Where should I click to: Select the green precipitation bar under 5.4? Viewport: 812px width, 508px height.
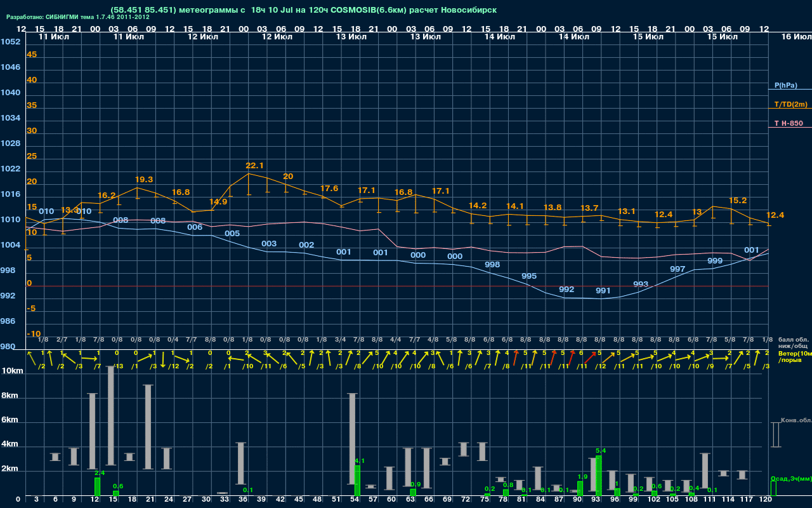pyautogui.click(x=599, y=475)
